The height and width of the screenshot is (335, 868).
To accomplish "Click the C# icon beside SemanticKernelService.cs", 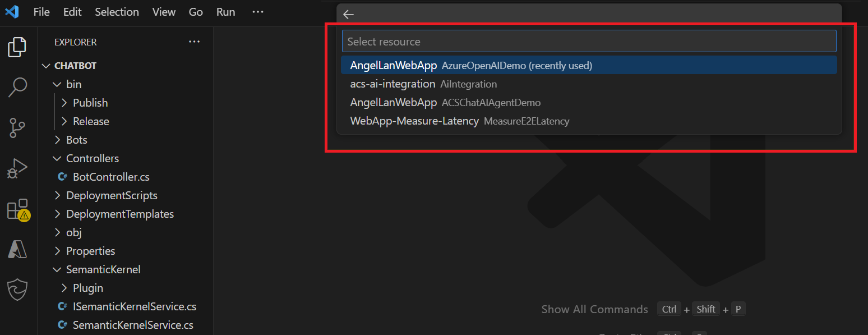I will [63, 325].
